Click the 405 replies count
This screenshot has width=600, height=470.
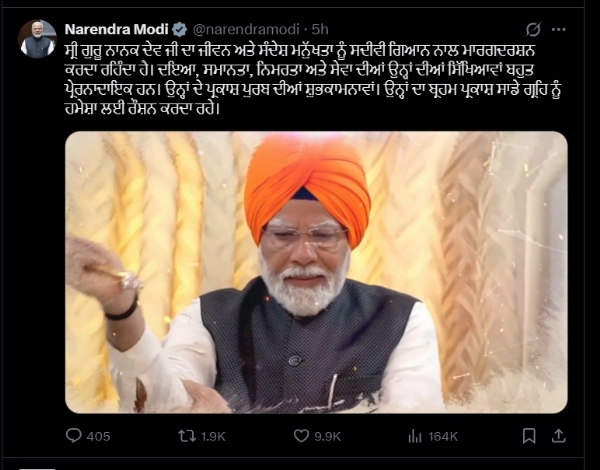(x=98, y=436)
